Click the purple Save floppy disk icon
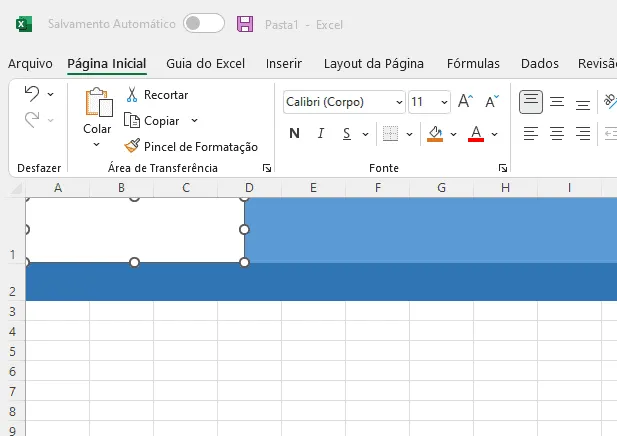This screenshot has height=436, width=617. [x=245, y=24]
